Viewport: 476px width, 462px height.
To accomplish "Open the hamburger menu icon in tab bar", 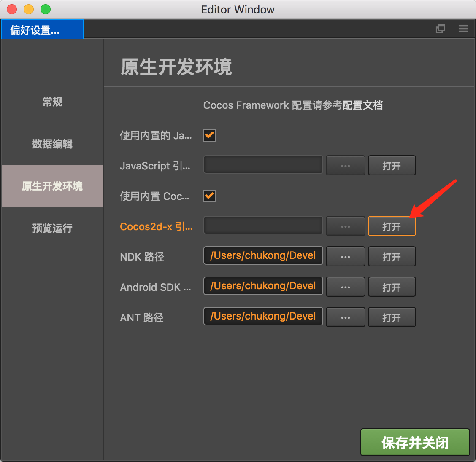I will pos(463,29).
